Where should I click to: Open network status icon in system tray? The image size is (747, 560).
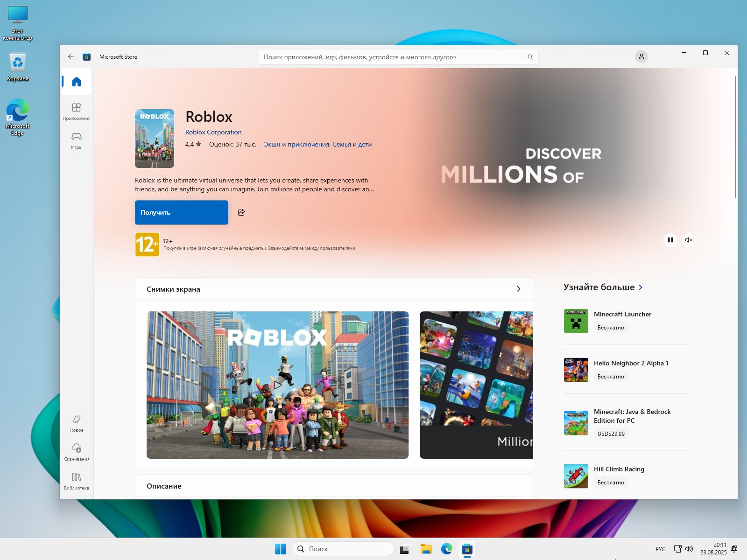678,549
